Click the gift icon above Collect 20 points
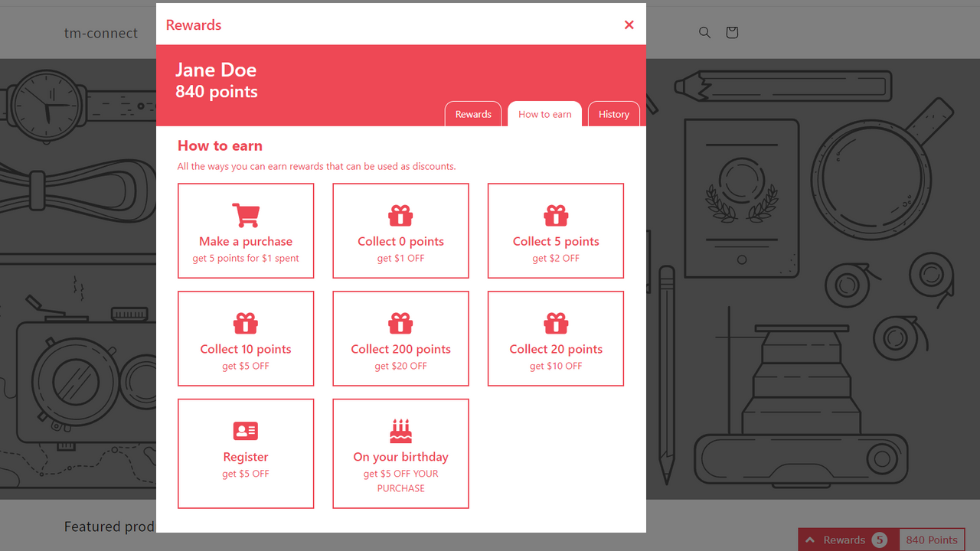Screen dimensions: 980x551 [x=556, y=324]
